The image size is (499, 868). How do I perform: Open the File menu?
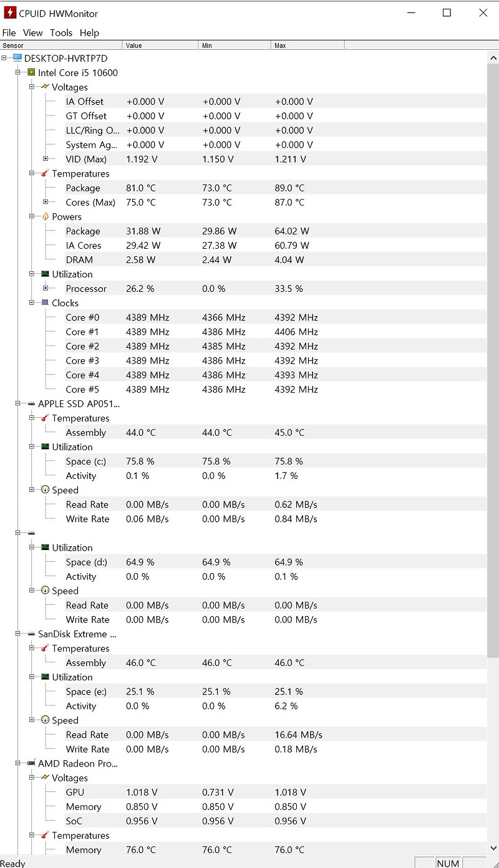click(9, 32)
